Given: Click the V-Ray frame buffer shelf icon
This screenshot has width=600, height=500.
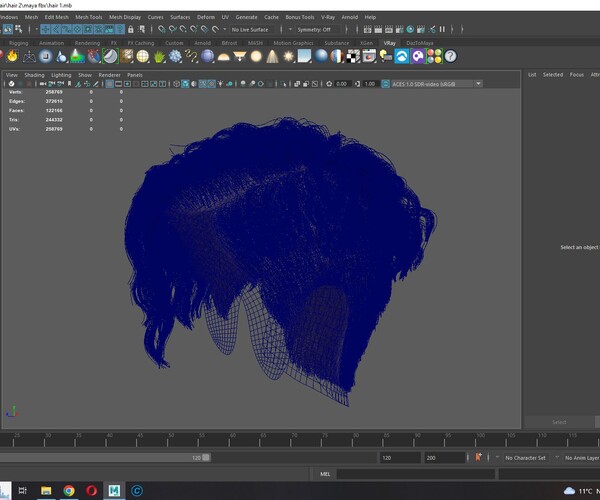Looking at the screenshot, I should coord(369,57).
